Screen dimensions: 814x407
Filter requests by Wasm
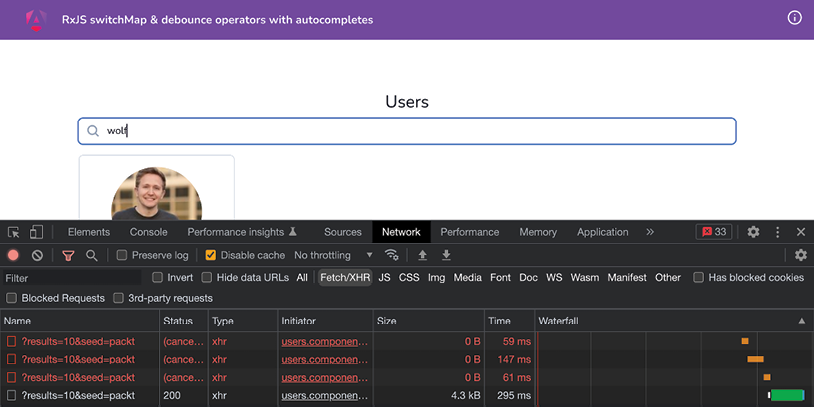(x=585, y=278)
